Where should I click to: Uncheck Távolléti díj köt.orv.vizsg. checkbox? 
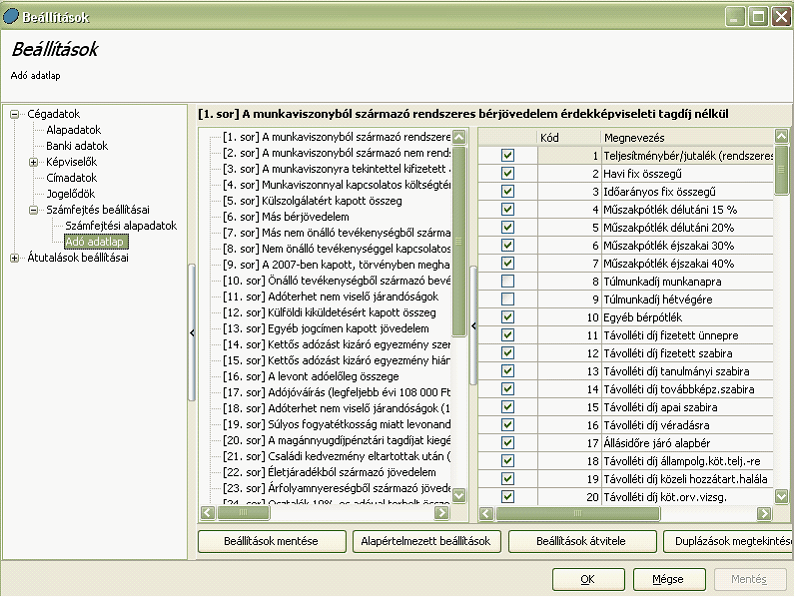(x=508, y=497)
